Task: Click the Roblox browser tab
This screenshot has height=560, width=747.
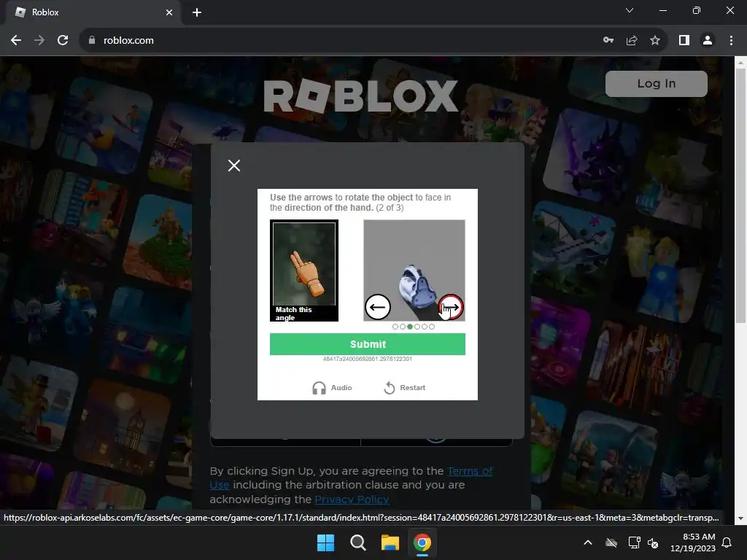Action: point(93,12)
